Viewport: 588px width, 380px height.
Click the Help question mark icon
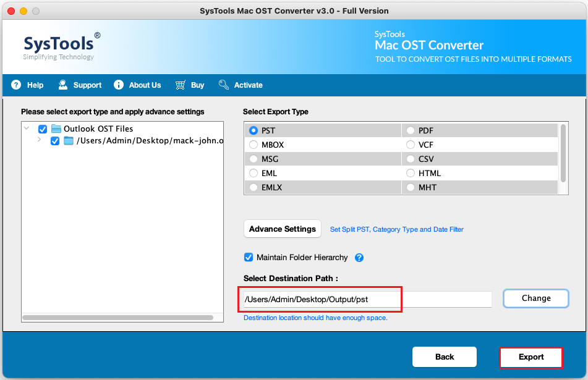16,85
